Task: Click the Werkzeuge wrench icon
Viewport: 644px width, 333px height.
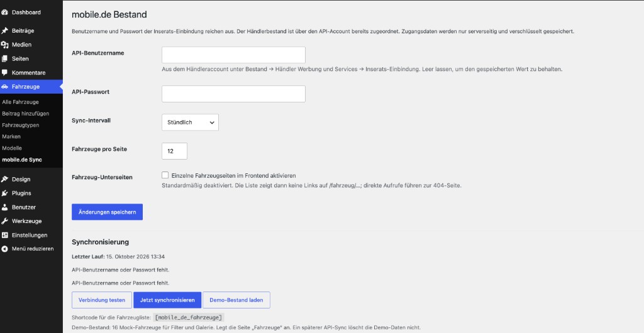Action: (4, 221)
